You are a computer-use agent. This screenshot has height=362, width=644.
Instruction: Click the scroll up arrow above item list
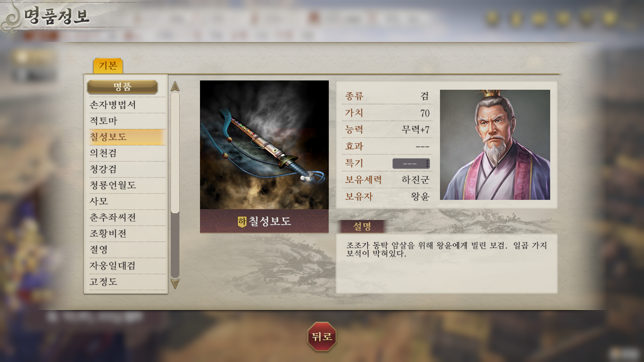pos(175,86)
